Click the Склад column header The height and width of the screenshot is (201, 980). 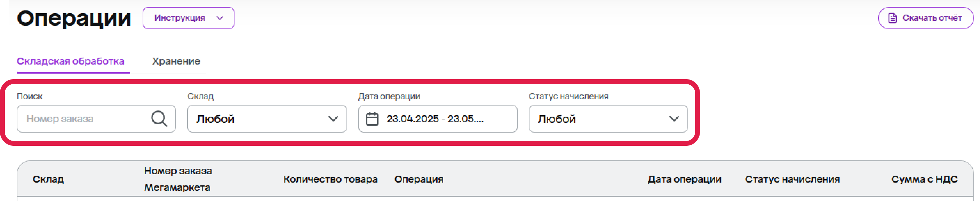(x=48, y=179)
